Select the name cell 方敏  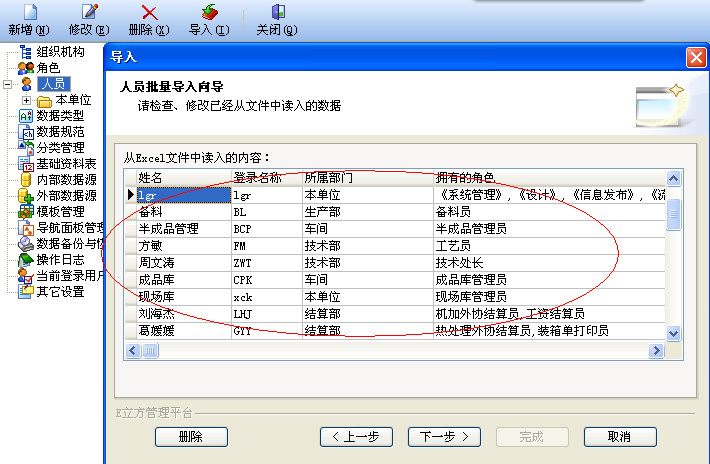point(184,246)
